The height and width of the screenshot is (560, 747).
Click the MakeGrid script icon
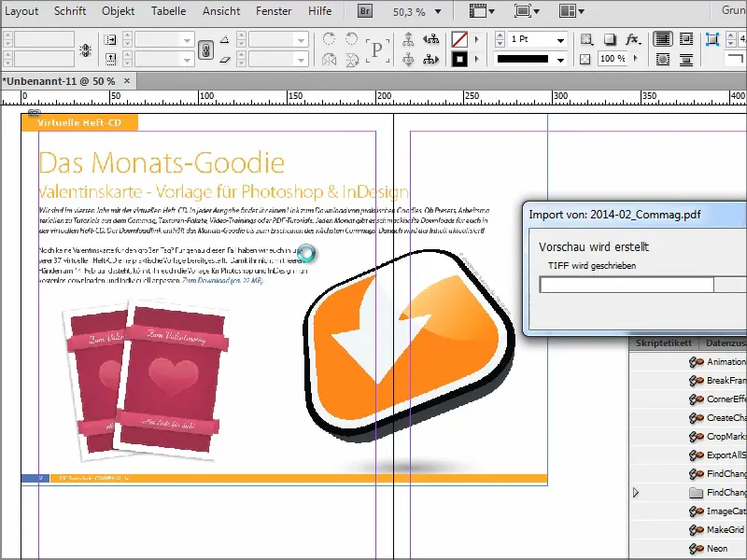tap(696, 530)
